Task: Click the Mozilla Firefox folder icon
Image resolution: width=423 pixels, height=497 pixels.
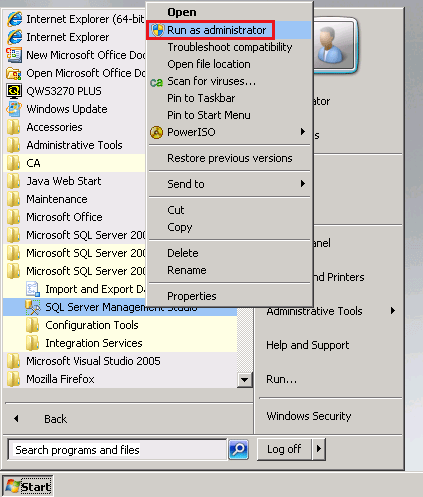Action: pyautogui.click(x=13, y=379)
